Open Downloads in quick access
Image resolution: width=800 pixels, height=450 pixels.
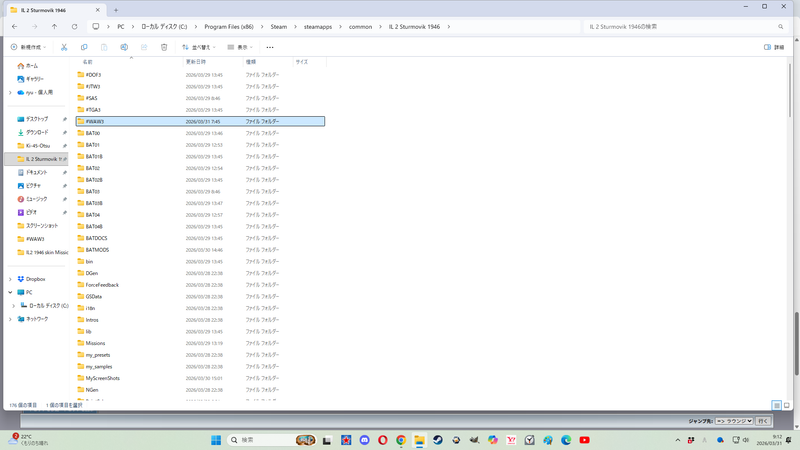point(37,132)
